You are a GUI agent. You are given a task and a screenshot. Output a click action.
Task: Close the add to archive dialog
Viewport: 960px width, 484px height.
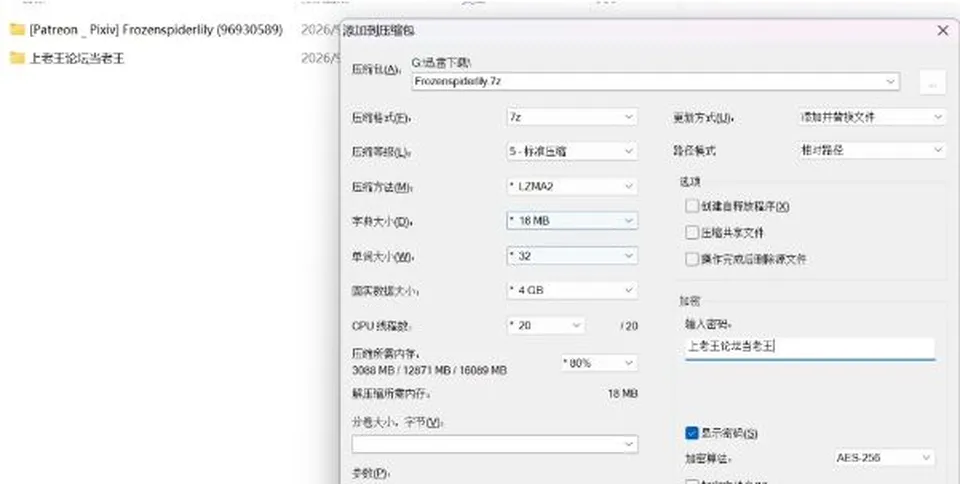click(x=942, y=31)
